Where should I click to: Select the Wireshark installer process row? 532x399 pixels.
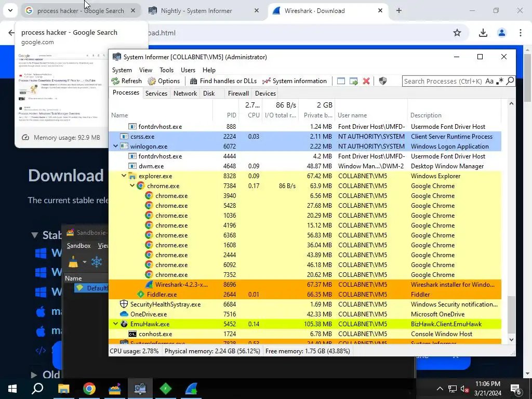point(305,284)
